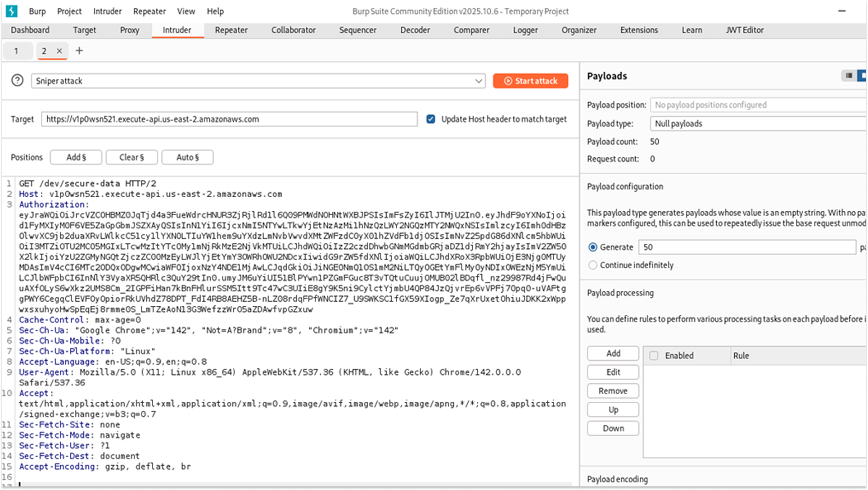
Task: Click the Start attack button
Action: [x=530, y=81]
